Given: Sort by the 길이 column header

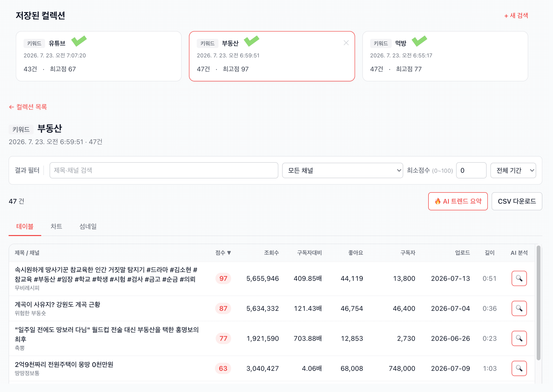Looking at the screenshot, I should point(489,253).
